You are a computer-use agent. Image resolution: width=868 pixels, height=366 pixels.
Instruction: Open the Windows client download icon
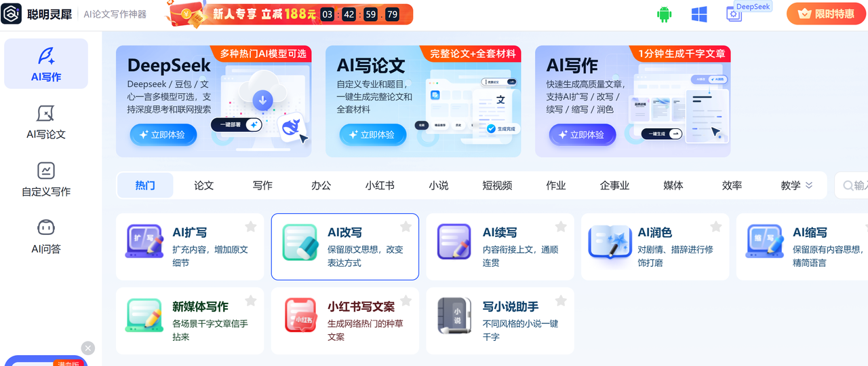click(x=699, y=14)
